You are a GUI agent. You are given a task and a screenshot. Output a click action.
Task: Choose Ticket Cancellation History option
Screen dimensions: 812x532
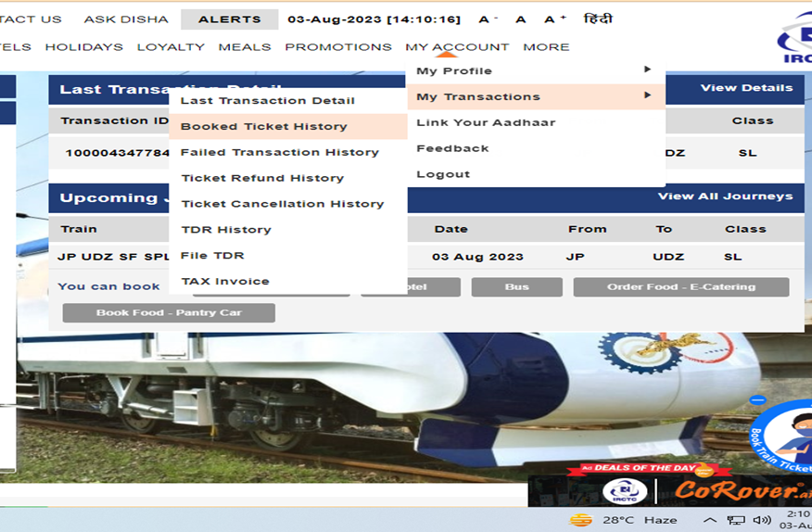coord(282,204)
